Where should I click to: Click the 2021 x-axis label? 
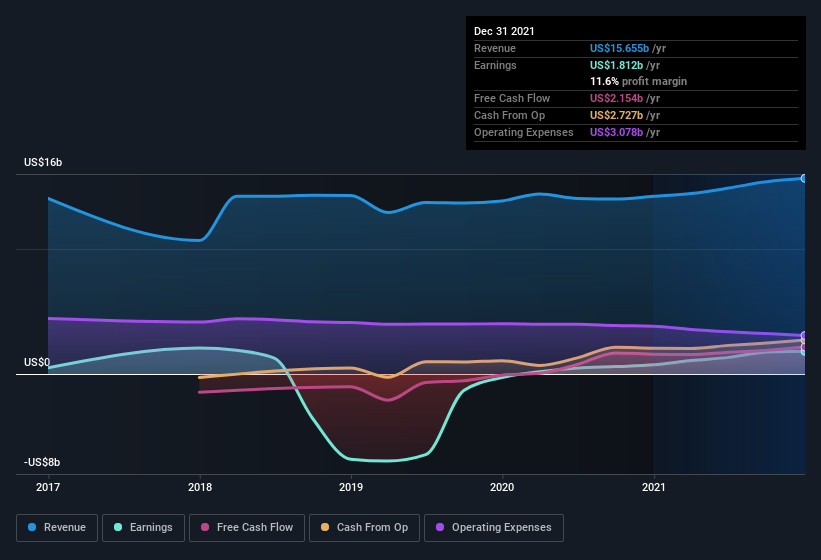pyautogui.click(x=653, y=487)
